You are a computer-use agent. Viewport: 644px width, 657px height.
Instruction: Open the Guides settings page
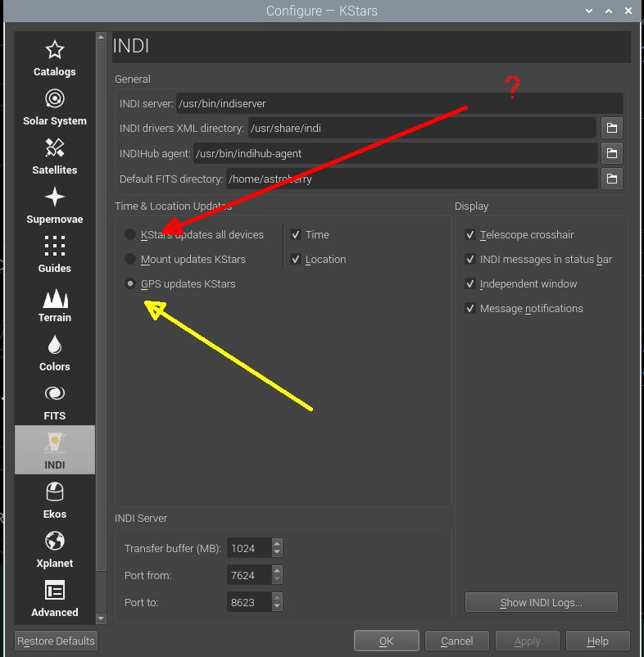pyautogui.click(x=54, y=255)
